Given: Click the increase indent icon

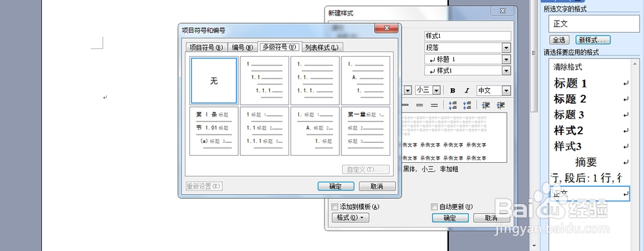Looking at the screenshot, I should (500, 106).
